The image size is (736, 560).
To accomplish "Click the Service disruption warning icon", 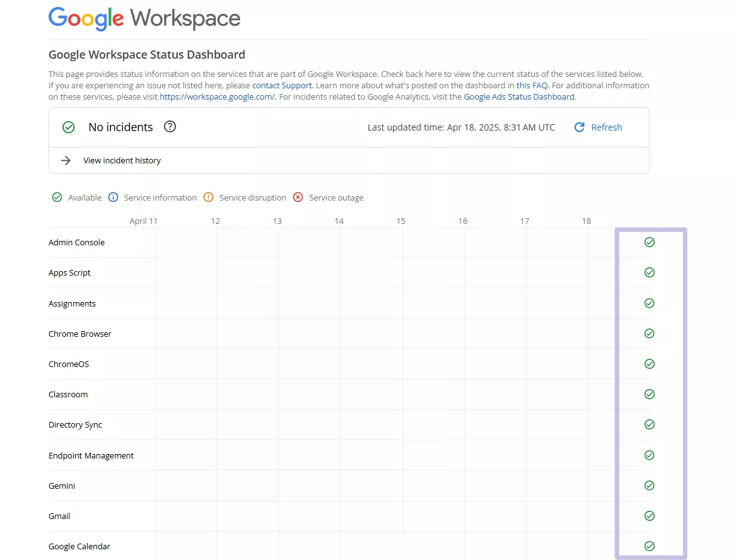I will coord(208,197).
